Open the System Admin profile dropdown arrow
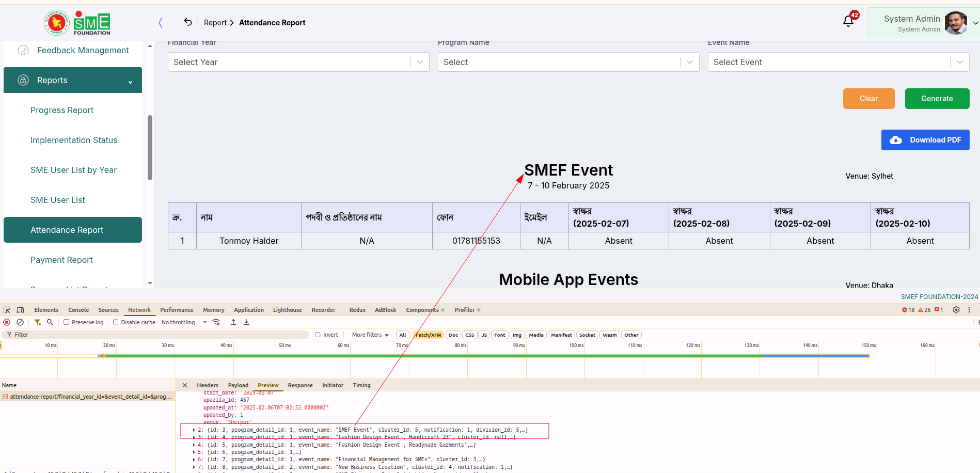The width and height of the screenshot is (980, 473). click(x=975, y=23)
